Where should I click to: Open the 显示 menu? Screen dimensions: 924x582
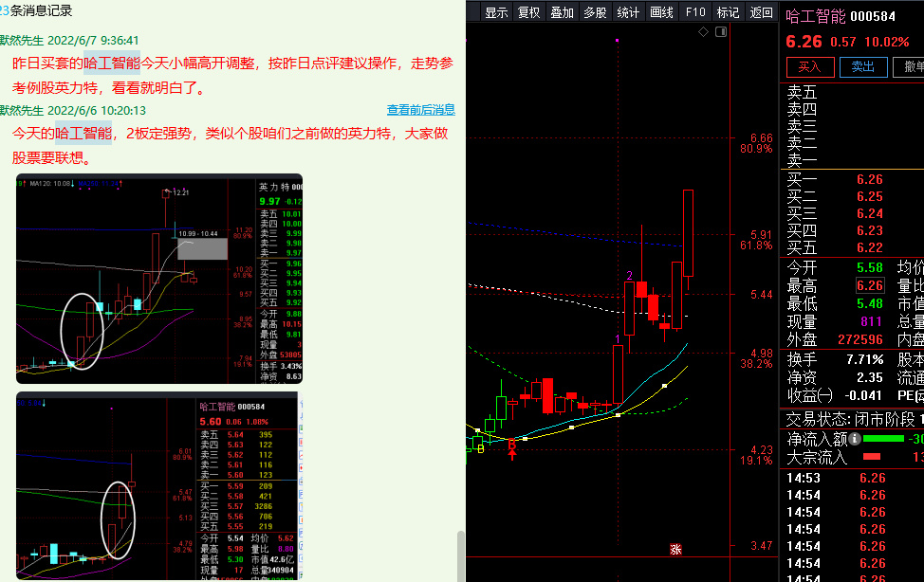pos(496,12)
